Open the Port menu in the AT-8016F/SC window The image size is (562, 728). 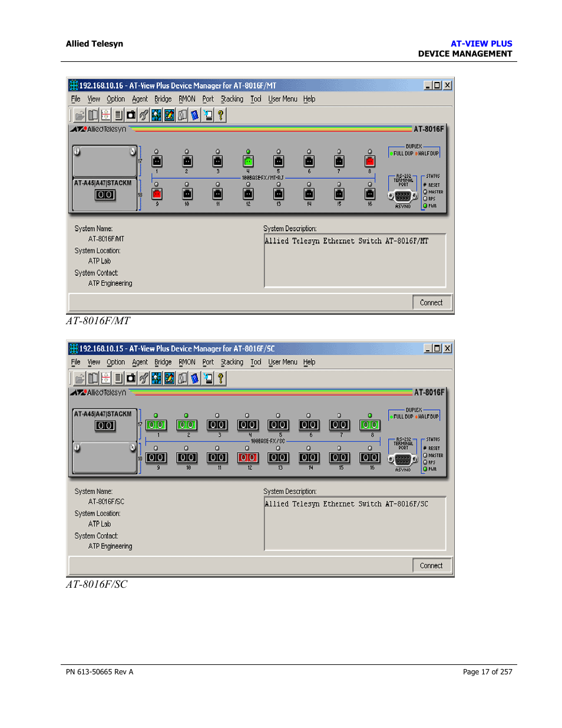(x=208, y=362)
